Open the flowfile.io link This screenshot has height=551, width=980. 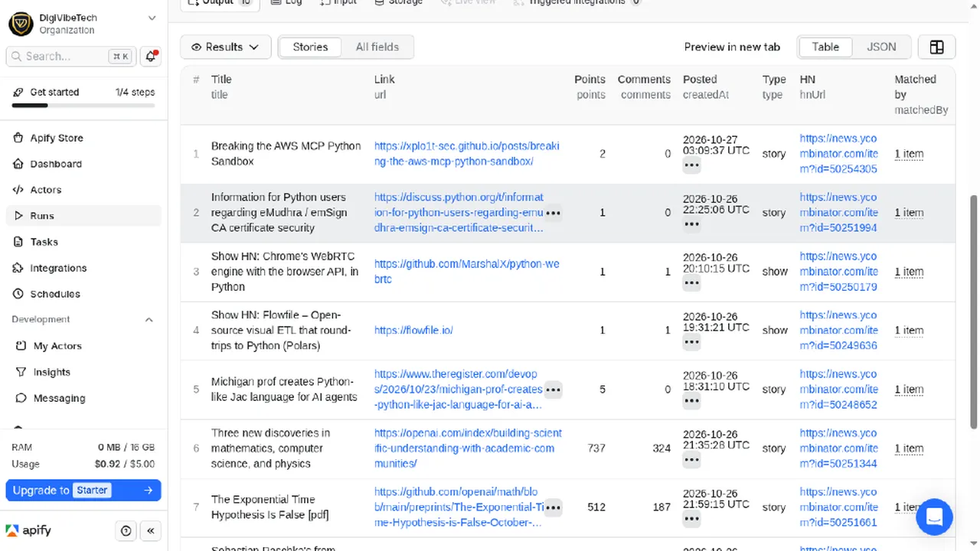coord(413,331)
